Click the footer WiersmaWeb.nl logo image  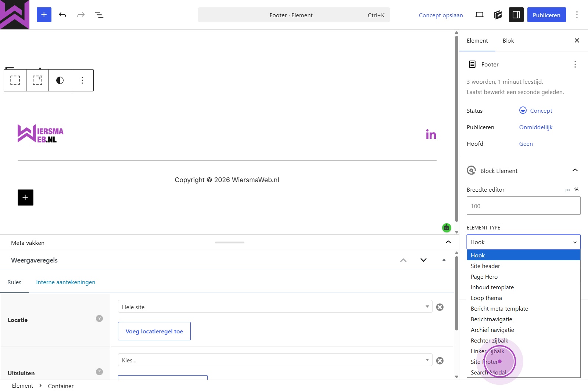40,133
